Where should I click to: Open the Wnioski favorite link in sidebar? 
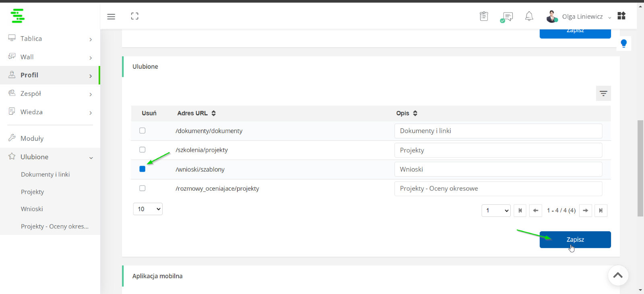coord(32,209)
